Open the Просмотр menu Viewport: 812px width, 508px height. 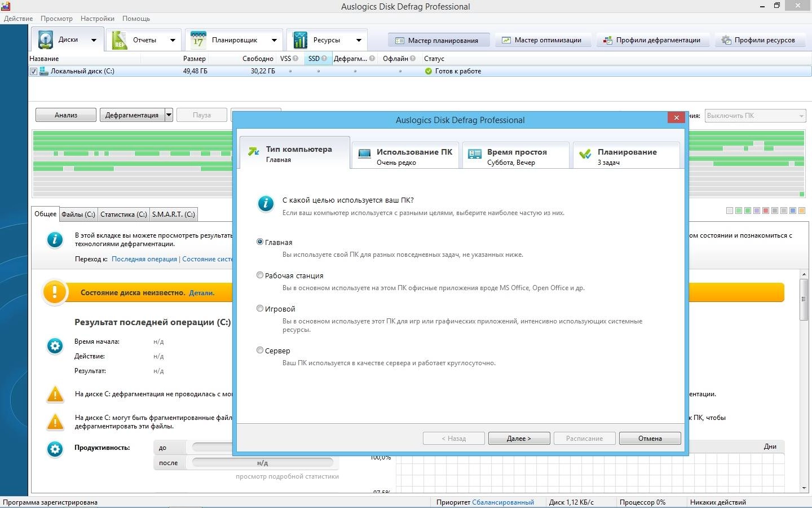click(56, 19)
